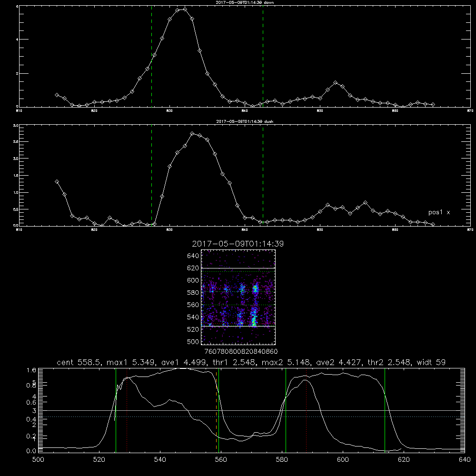Click the small secondary dawn peak near 852

pos(335,82)
